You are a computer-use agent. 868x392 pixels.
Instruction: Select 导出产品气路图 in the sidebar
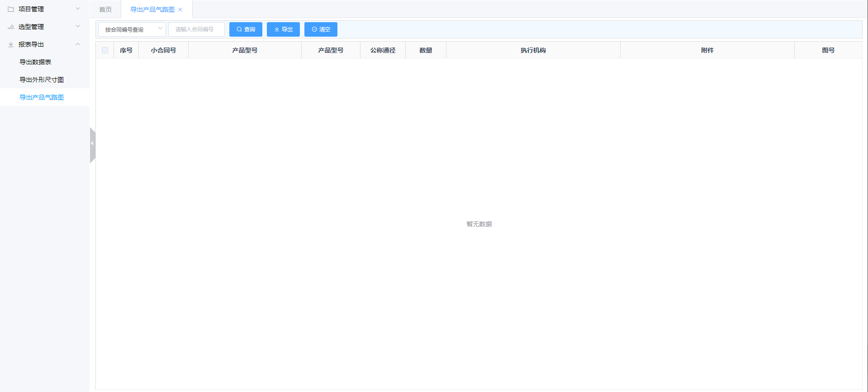point(42,97)
